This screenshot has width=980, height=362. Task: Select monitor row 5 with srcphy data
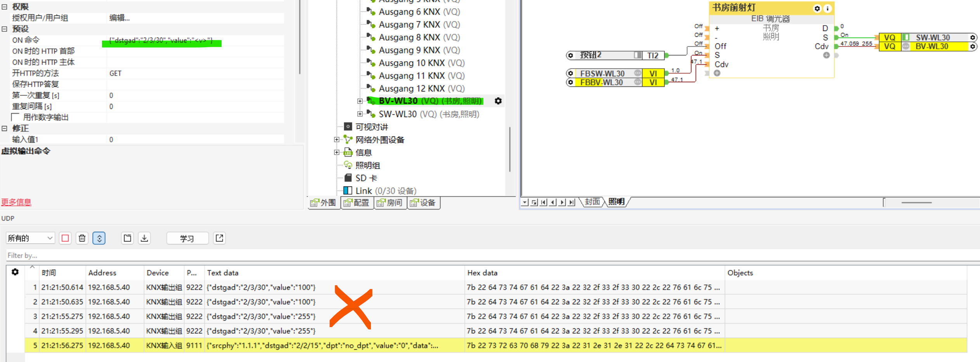click(x=496, y=345)
